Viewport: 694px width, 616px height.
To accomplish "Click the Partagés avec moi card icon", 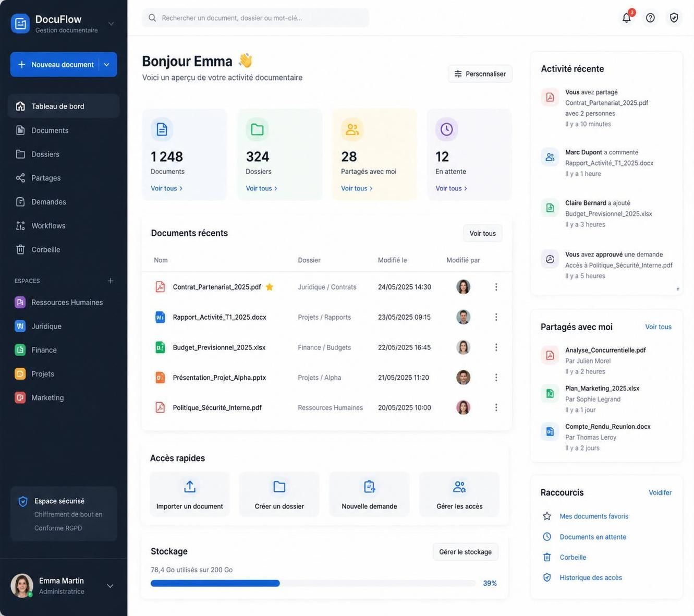I will click(x=352, y=129).
